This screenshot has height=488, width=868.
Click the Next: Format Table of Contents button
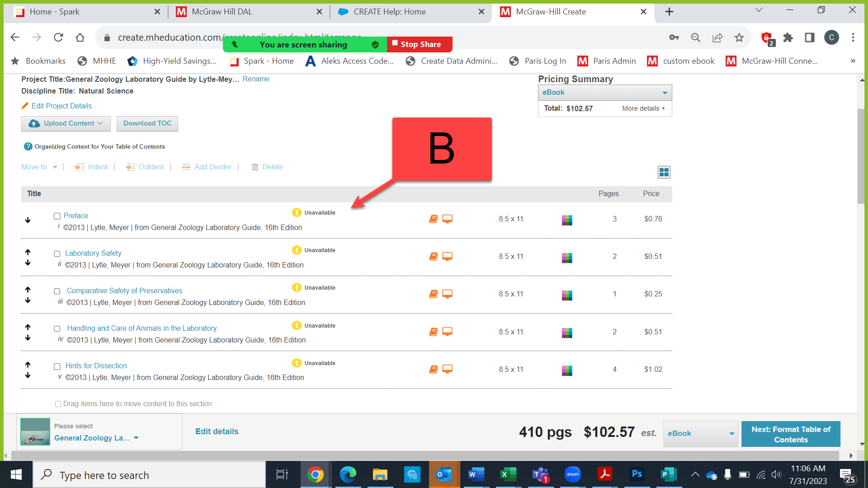click(790, 434)
